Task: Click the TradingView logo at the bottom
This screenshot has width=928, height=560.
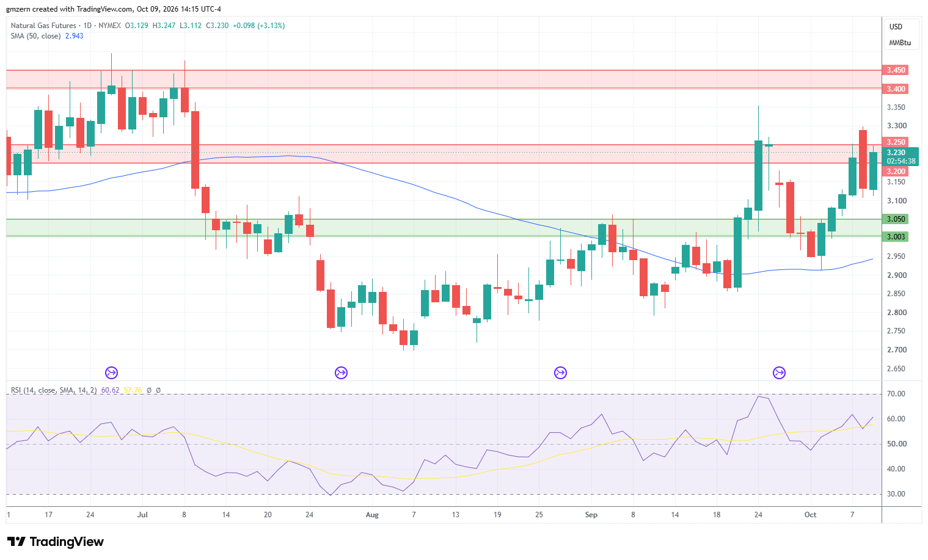Action: (56, 542)
